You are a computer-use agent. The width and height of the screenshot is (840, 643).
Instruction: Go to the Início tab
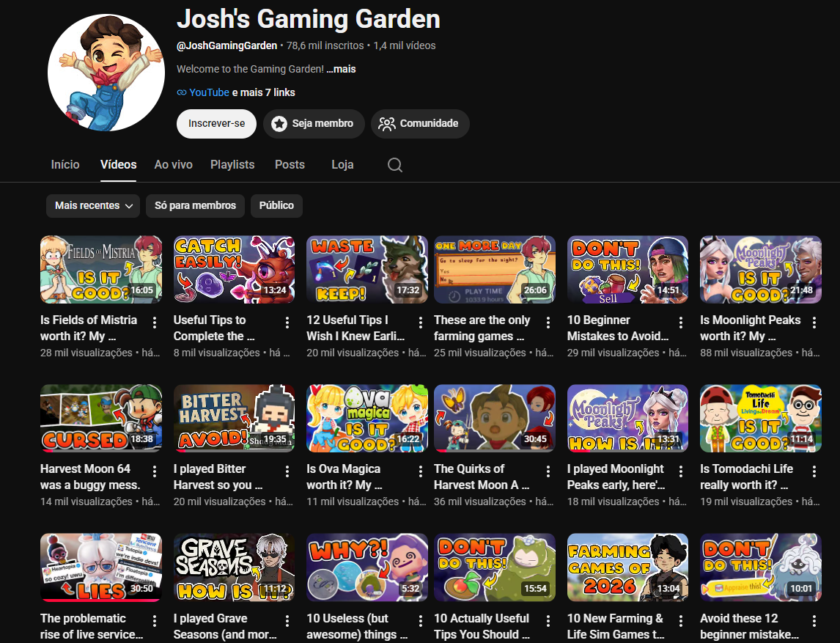coord(65,164)
